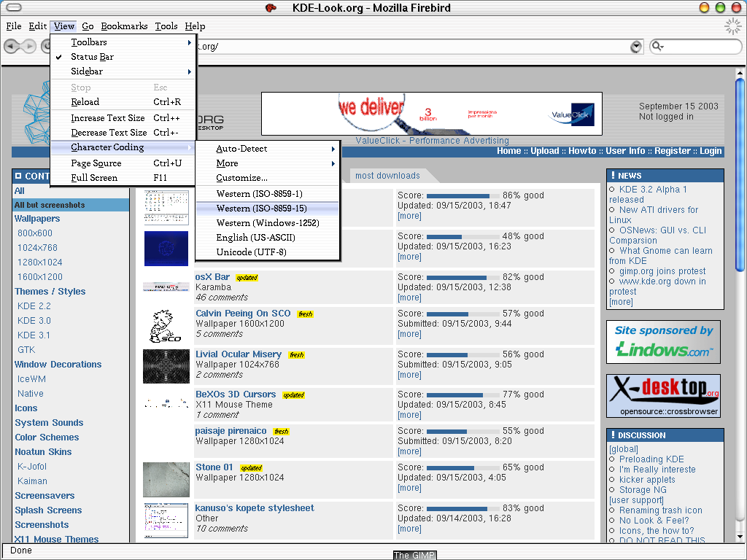This screenshot has height=560, width=747.
Task: Choose Reload from the View menu
Action: click(123, 102)
